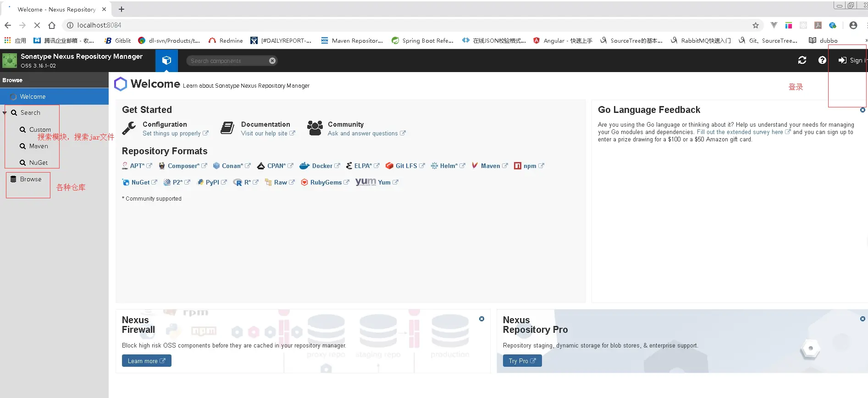Viewport: 868px width, 398px height.
Task: Open Maven search in sidebar
Action: [39, 146]
